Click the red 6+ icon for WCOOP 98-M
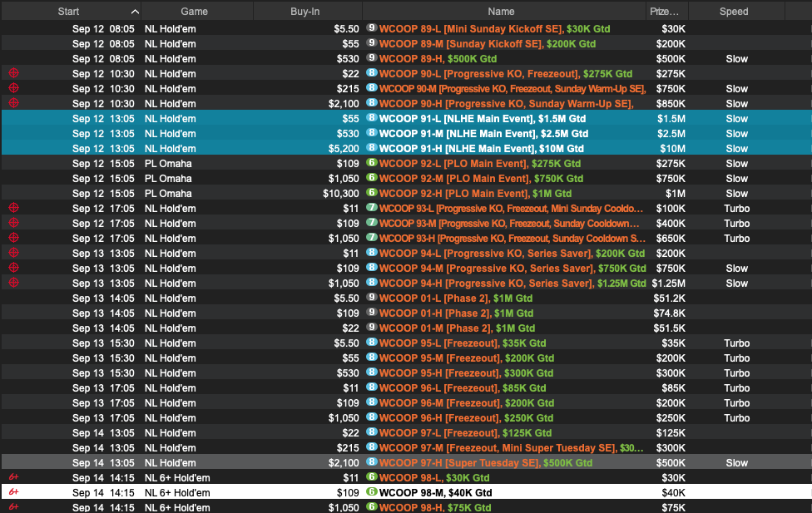Viewport: 812px width, 513px height. (x=14, y=491)
